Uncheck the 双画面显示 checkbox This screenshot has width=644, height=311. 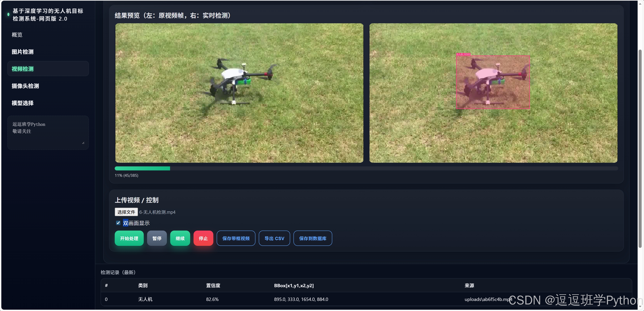pos(118,223)
